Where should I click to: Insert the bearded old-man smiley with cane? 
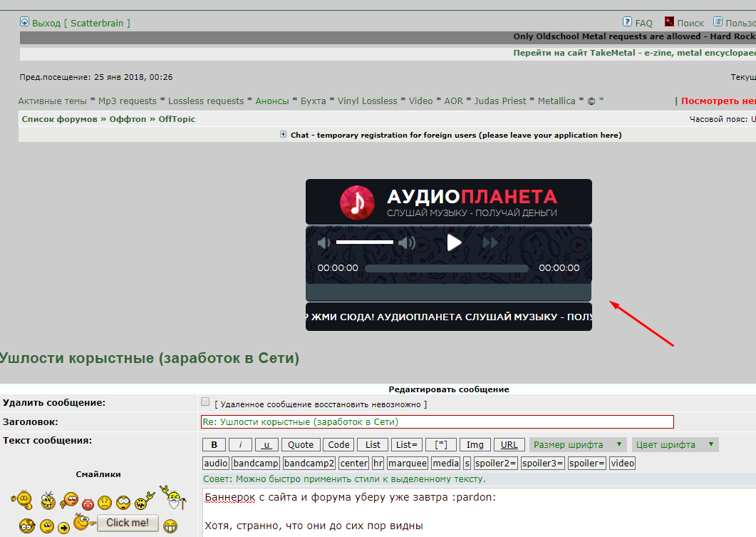pyautogui.click(x=172, y=498)
